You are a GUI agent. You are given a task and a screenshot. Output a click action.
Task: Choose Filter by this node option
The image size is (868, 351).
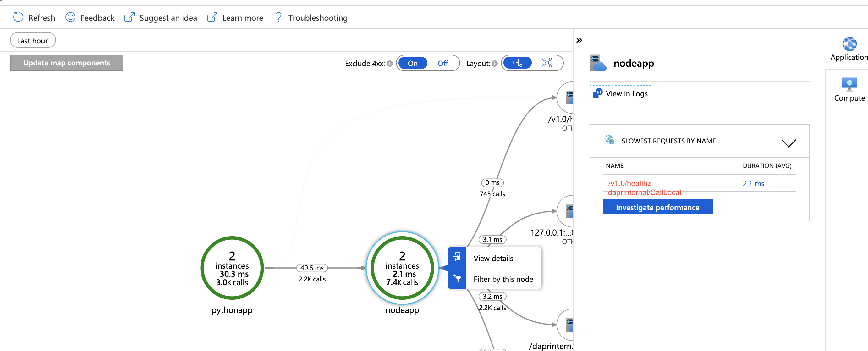(x=503, y=279)
